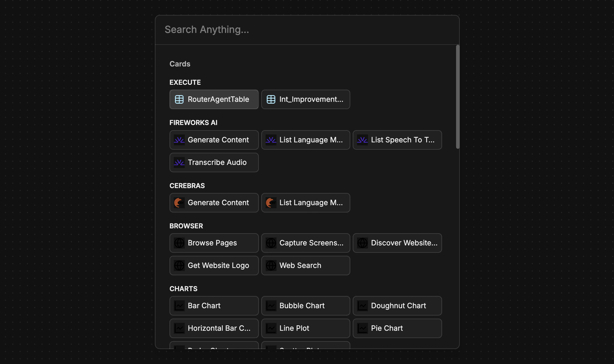Select Horizontal Bar Chart card
The image size is (614, 364).
[x=214, y=328]
